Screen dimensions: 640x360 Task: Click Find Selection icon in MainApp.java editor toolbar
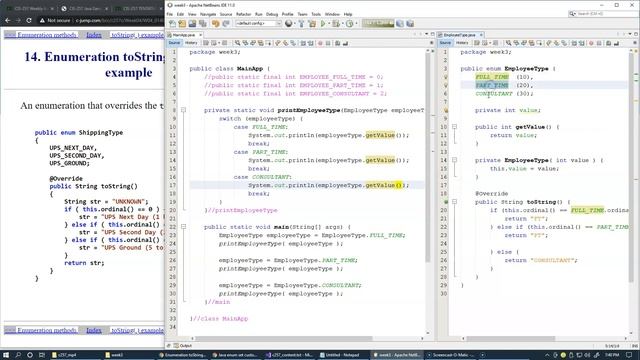tap(237, 43)
